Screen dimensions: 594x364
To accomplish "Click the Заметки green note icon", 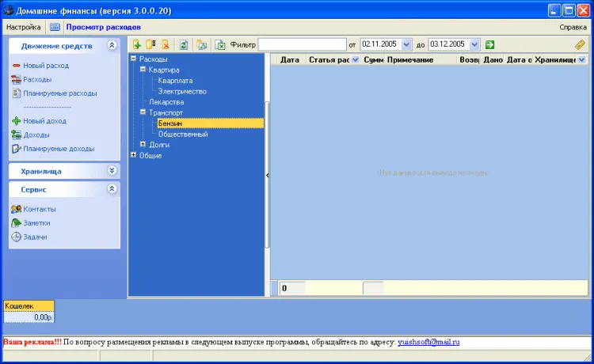I will [x=17, y=223].
